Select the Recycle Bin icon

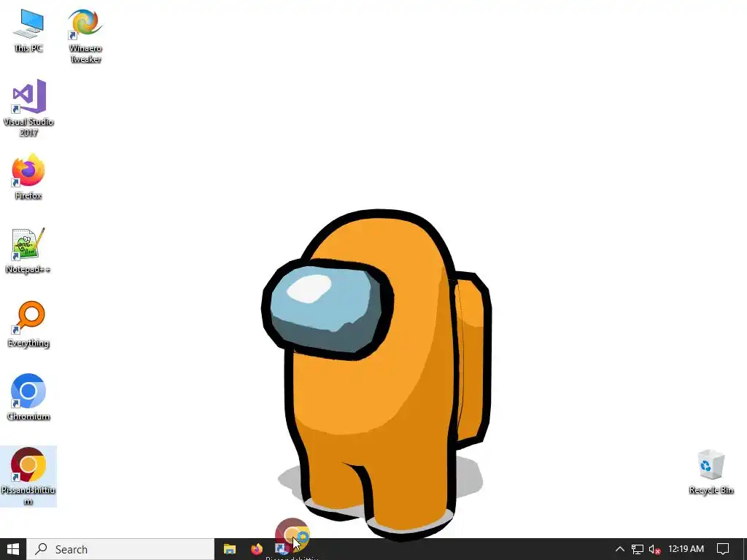pos(711,472)
